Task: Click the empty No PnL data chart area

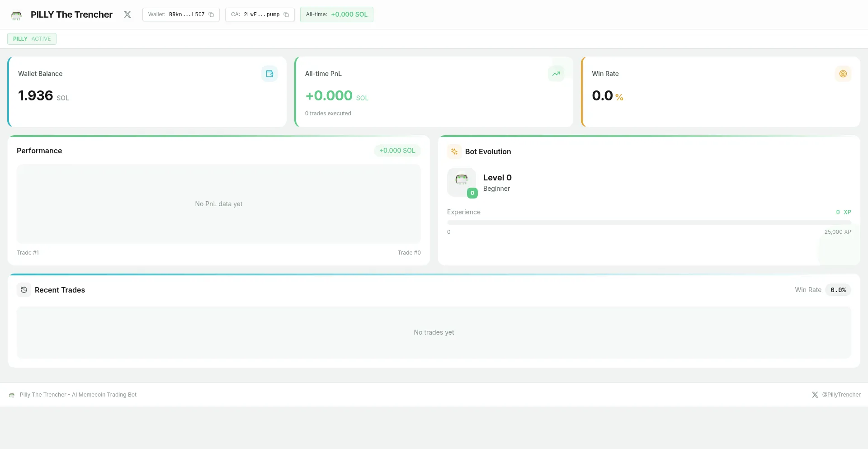Action: (219, 204)
